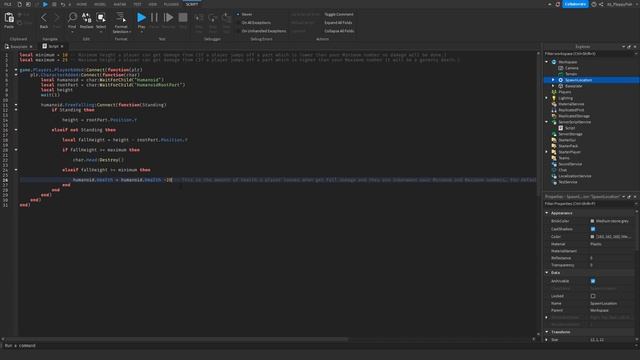
Task: Open the Find magnifier tool
Action: (x=72, y=17)
